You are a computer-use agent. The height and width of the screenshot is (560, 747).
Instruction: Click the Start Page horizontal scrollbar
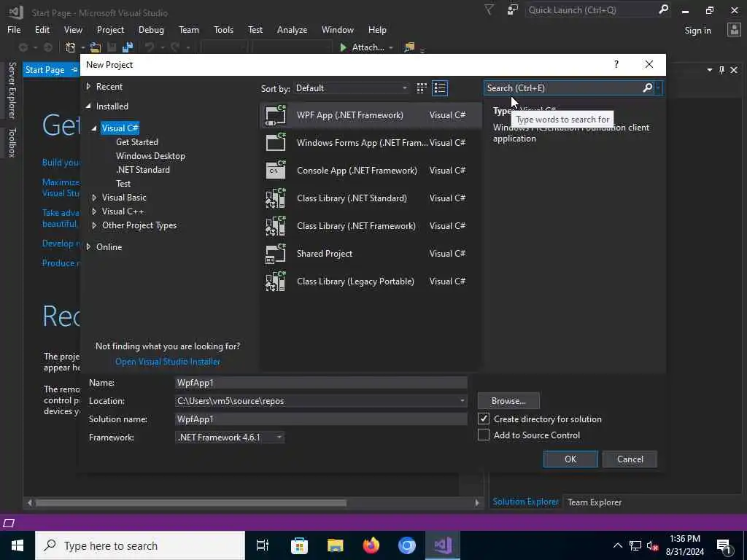[190, 502]
